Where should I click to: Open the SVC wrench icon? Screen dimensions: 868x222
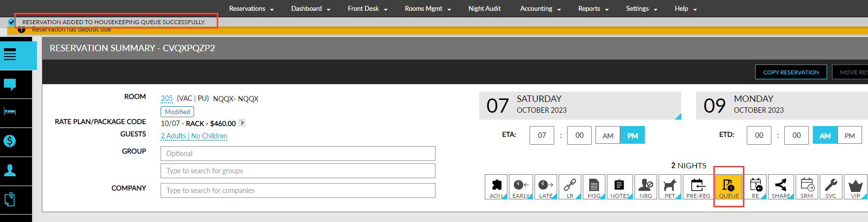pyautogui.click(x=831, y=187)
